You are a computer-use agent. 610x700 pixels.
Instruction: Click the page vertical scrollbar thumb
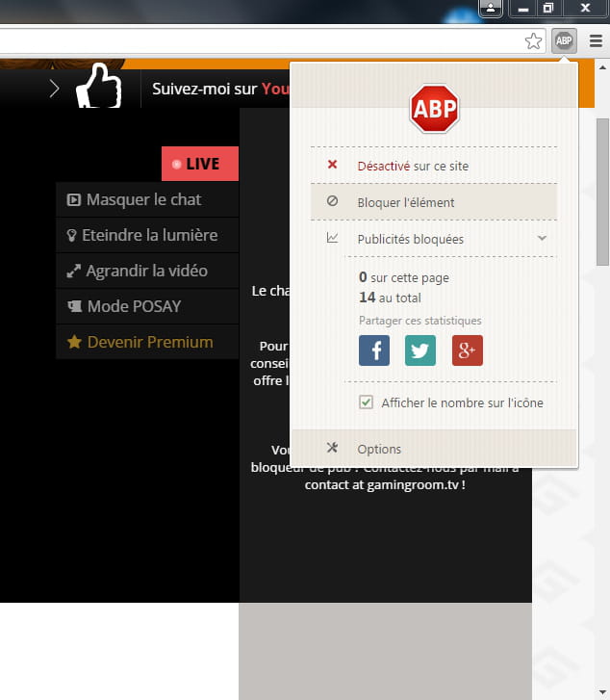[x=603, y=192]
